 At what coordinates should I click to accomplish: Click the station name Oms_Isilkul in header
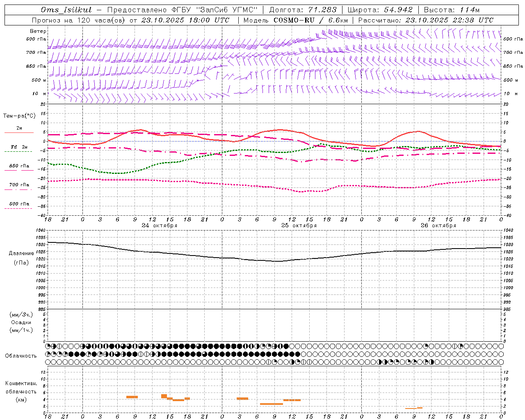[66, 10]
